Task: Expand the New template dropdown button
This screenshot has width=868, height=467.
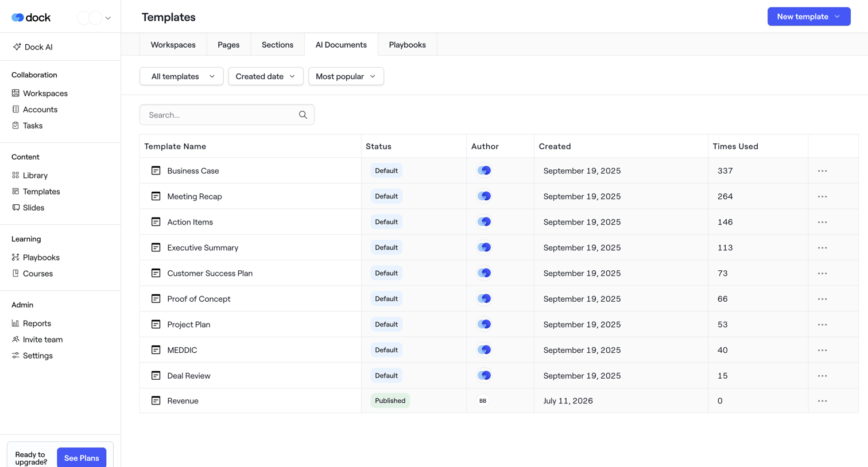Action: coord(809,17)
